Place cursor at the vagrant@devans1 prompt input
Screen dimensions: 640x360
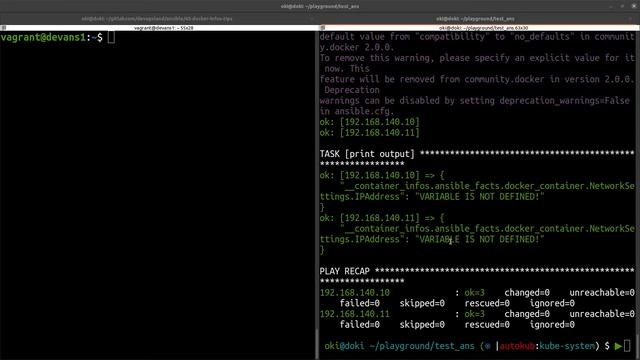click(x=111, y=37)
